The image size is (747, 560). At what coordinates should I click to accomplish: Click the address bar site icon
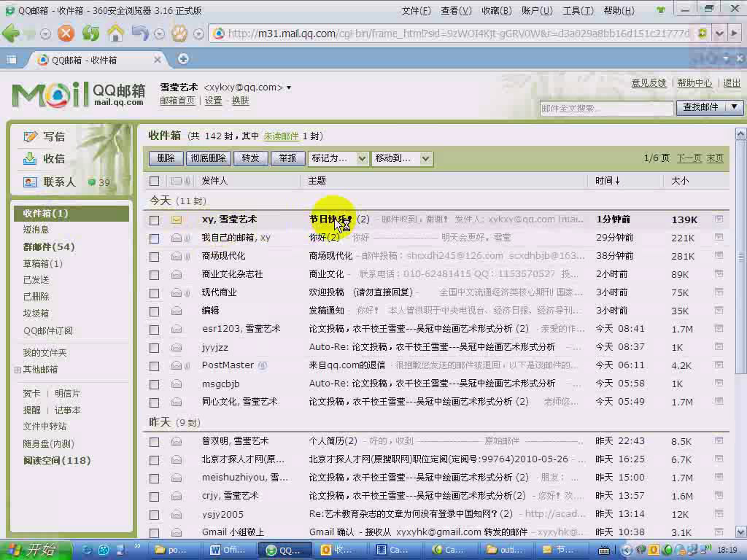click(219, 34)
